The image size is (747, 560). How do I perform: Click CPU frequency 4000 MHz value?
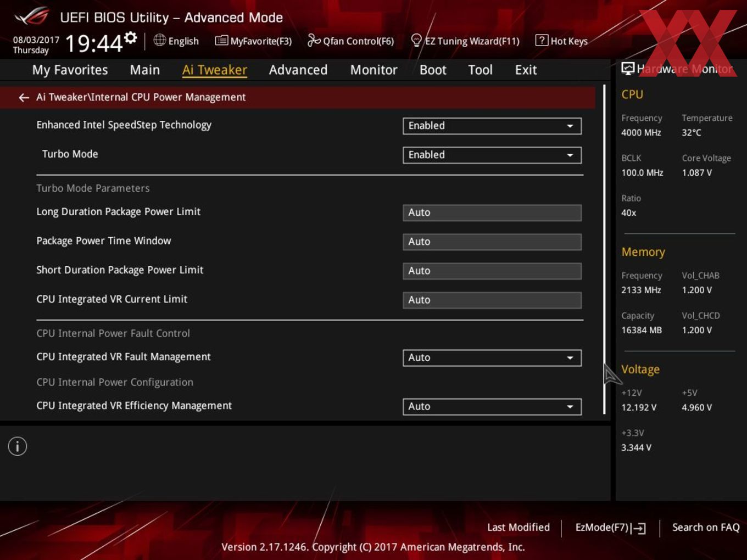pyautogui.click(x=641, y=132)
